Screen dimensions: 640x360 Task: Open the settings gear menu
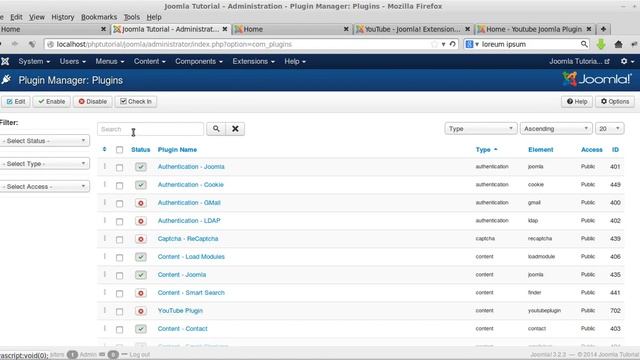[x=627, y=61]
